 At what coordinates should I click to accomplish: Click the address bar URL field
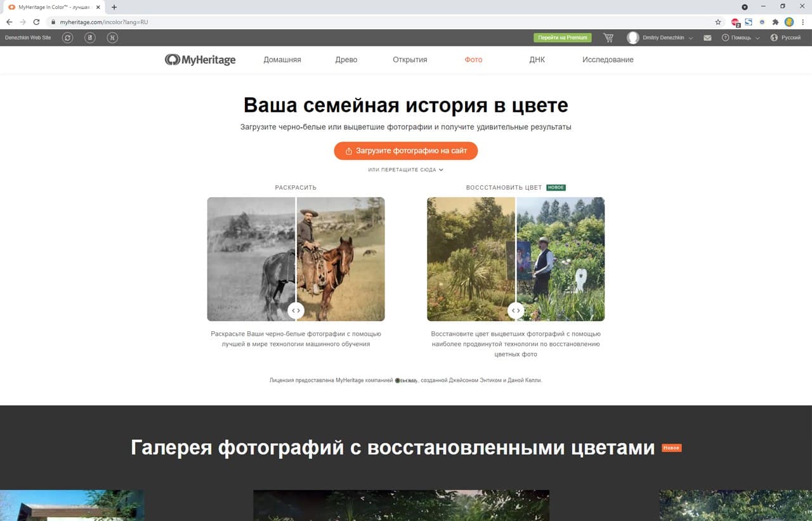(x=381, y=22)
